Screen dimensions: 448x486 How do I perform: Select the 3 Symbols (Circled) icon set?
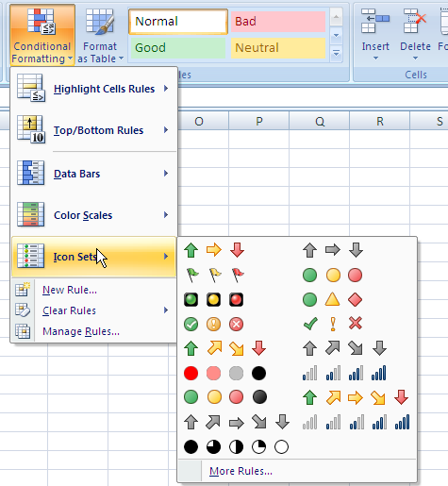(x=214, y=324)
